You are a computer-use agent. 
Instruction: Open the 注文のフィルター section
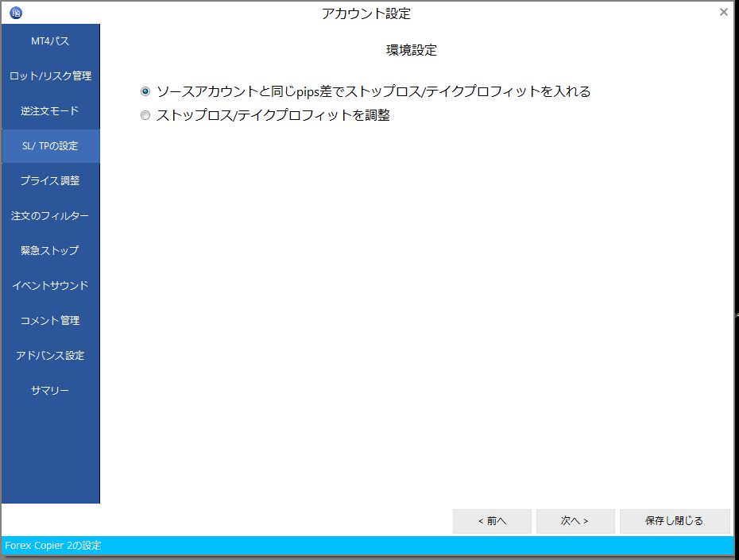pyautogui.click(x=49, y=215)
